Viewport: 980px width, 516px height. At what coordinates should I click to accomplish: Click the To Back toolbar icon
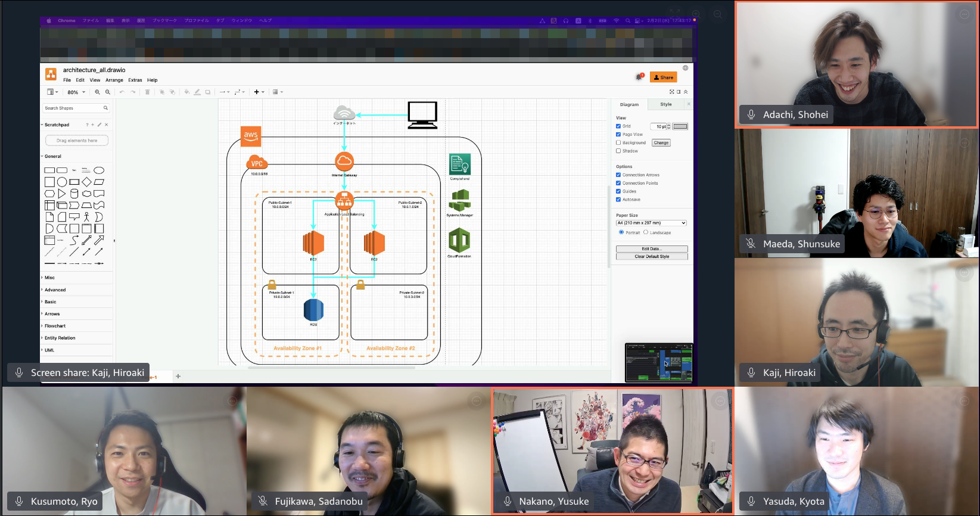click(x=172, y=92)
